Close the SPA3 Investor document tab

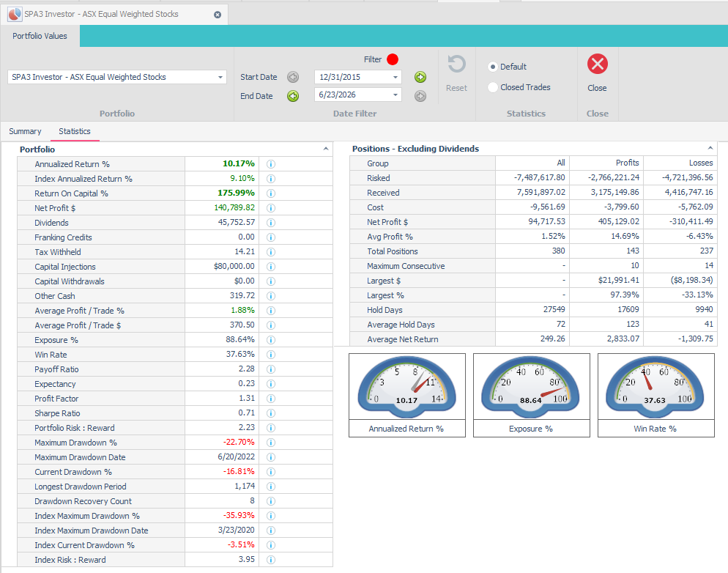[x=218, y=15]
